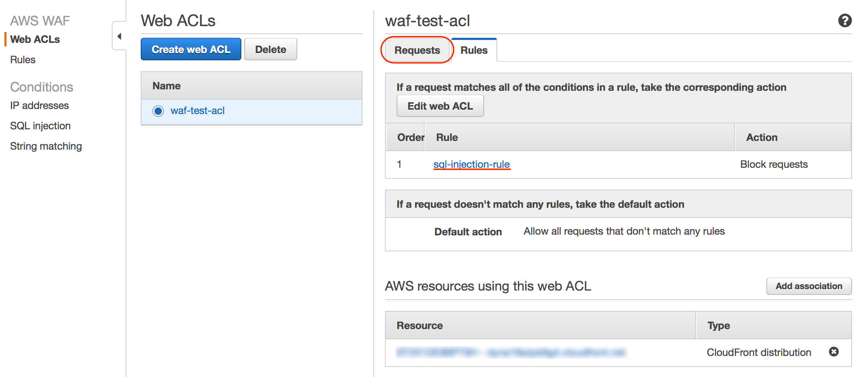868x377 pixels.
Task: Click the Delete button
Action: click(x=270, y=49)
